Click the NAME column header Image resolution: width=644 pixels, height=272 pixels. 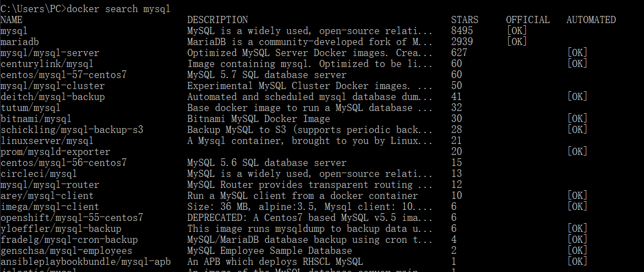pyautogui.click(x=12, y=20)
